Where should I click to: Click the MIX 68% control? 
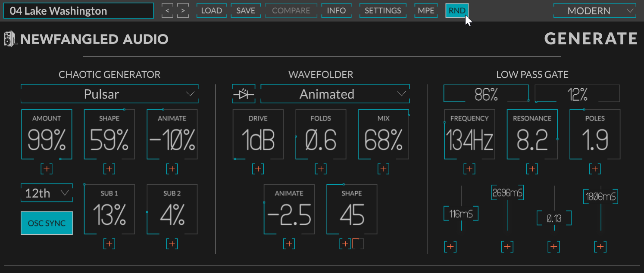383,134
